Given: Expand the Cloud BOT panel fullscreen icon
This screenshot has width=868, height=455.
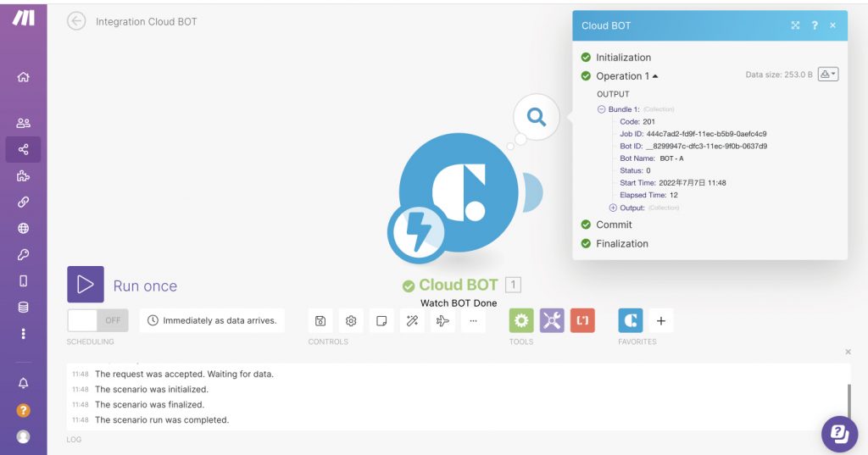Looking at the screenshot, I should tap(795, 25).
